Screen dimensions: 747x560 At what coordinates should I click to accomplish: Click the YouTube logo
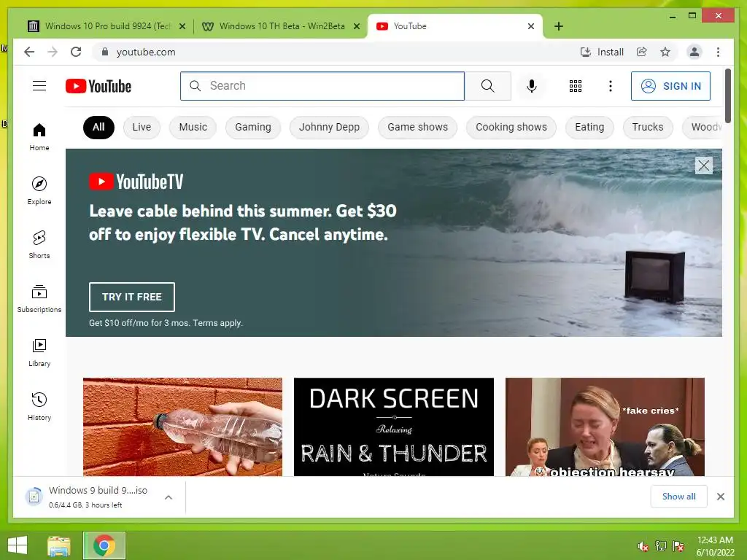coord(98,86)
